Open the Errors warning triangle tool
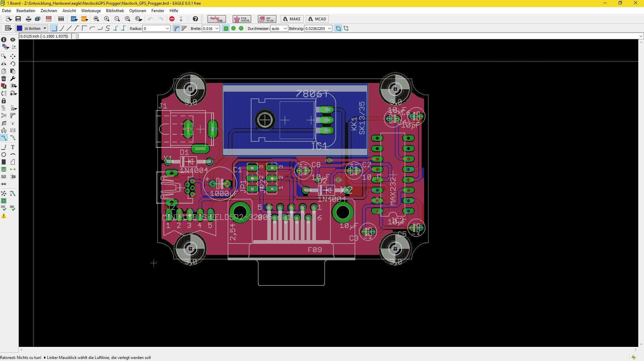 click(4, 216)
